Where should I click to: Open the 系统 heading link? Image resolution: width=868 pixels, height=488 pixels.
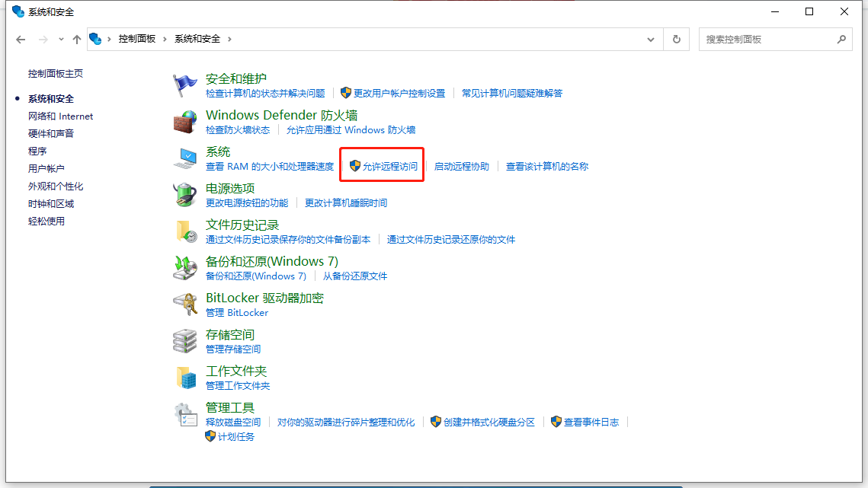(217, 152)
